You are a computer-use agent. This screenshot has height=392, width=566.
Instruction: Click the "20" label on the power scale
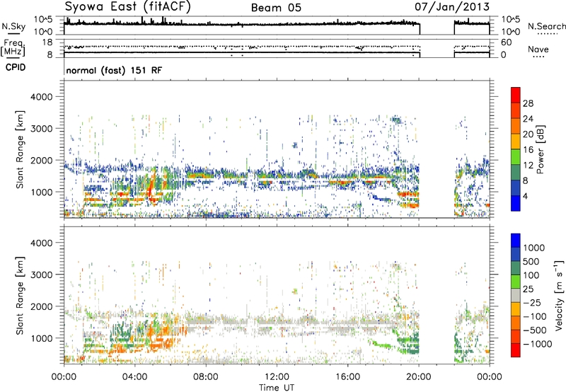528,134
